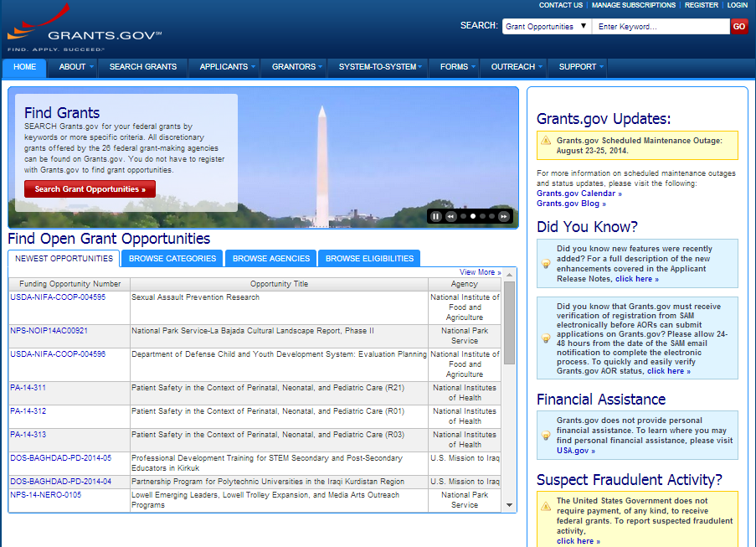
Task: Open the Grant Opportunities search dropdown
Action: [x=547, y=27]
